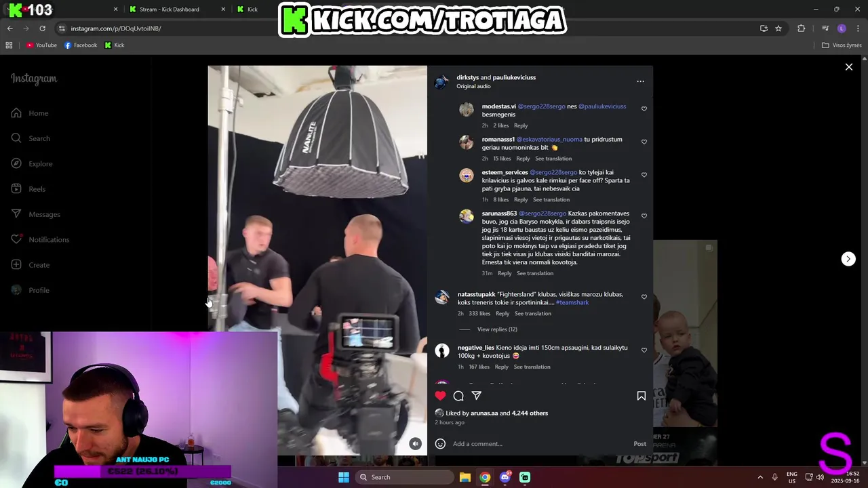Open post options three-dot menu

[x=640, y=81]
